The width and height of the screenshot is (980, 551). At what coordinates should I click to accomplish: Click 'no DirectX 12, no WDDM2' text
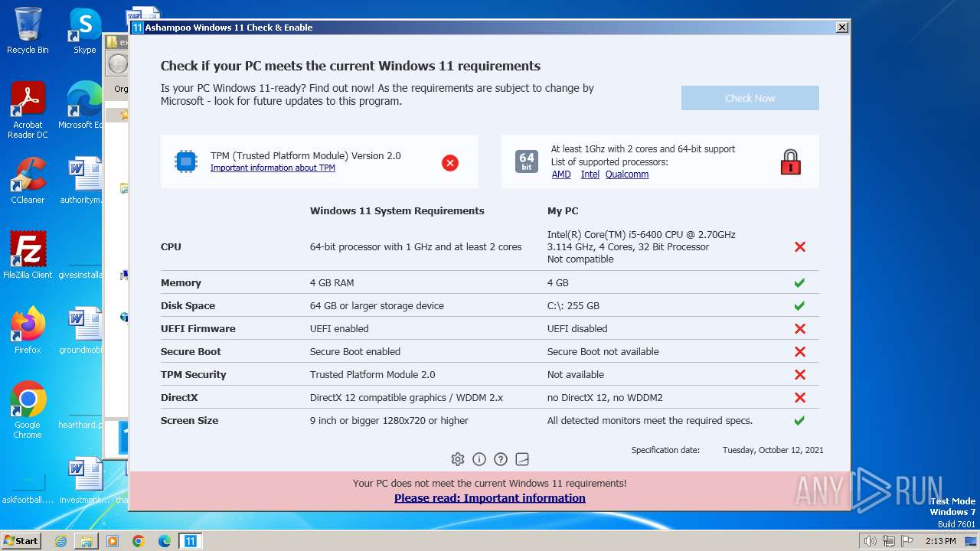point(605,397)
